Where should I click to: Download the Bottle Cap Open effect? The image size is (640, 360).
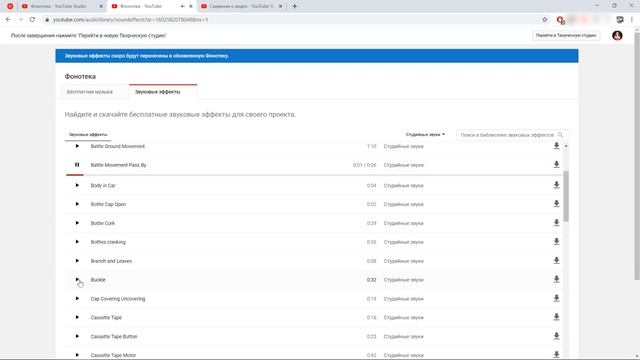[x=556, y=204]
